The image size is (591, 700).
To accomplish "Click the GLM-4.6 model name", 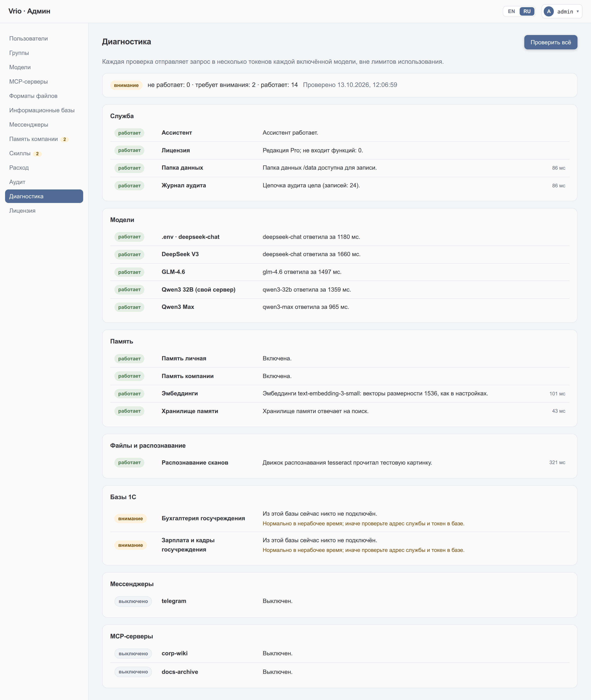I will [x=173, y=272].
